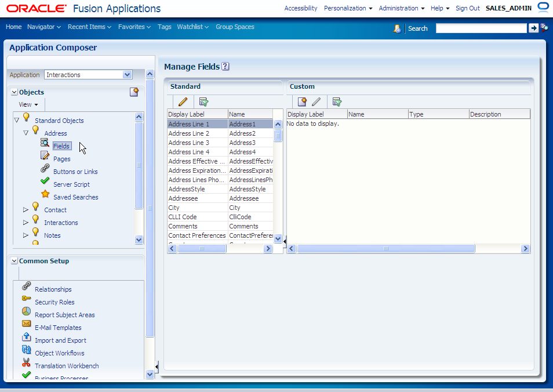Select the Addressee field row
Viewport: 553px width, 392px height.
(x=220, y=198)
